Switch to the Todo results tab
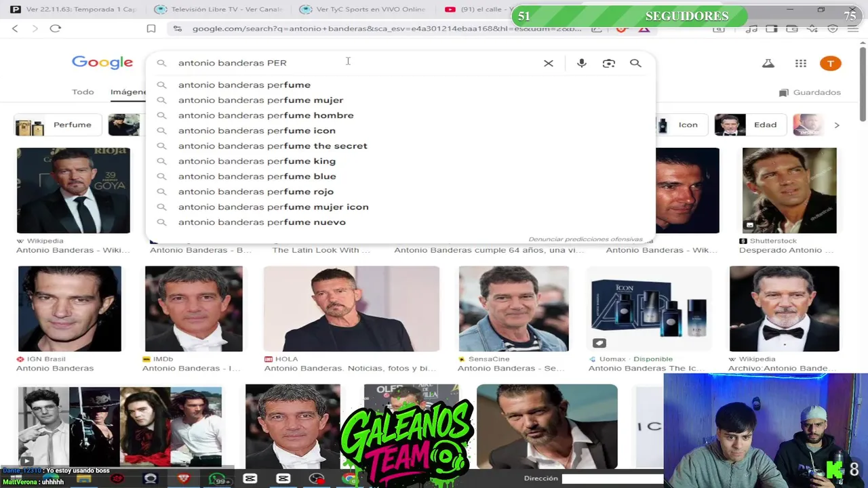The height and width of the screenshot is (488, 868). coord(83,92)
